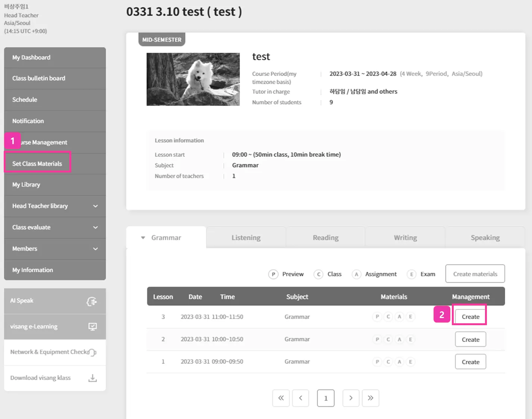The image size is (532, 419).
Task: Click the A material icon for lesson 2
Action: click(x=399, y=339)
